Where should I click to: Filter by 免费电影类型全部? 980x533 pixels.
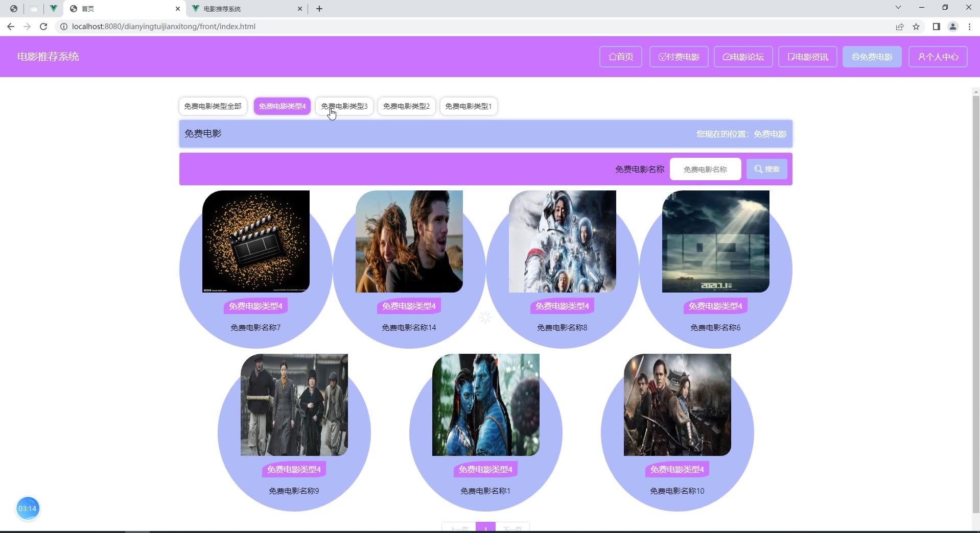[x=213, y=106]
